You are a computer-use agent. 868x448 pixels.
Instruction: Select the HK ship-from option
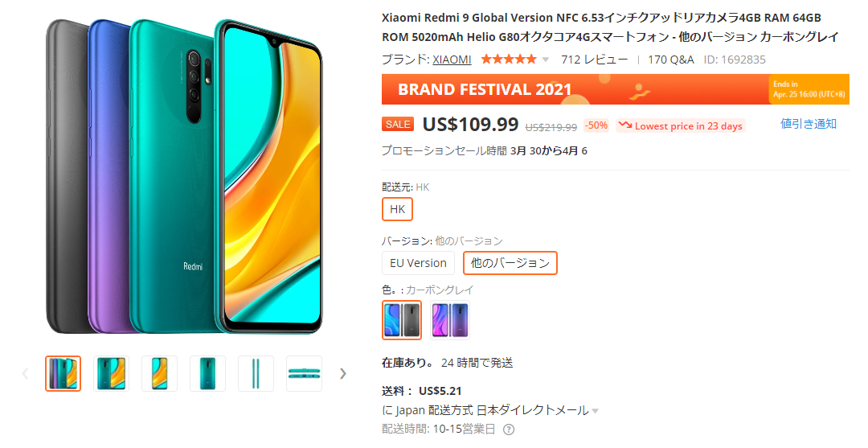398,209
